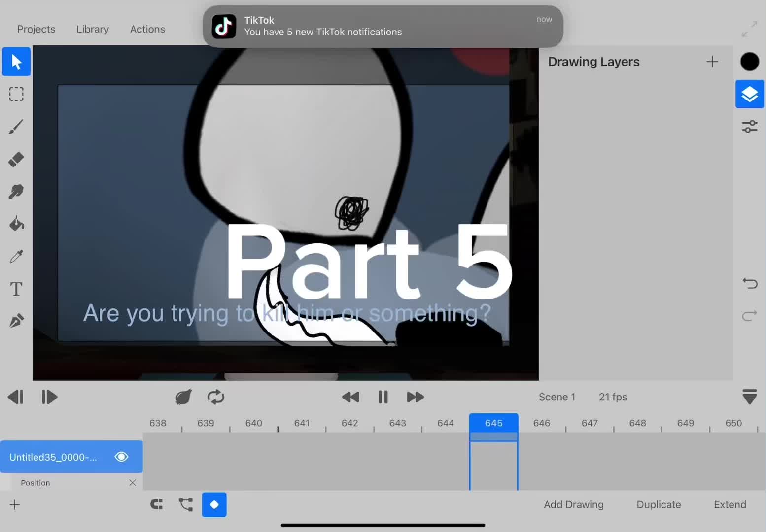The image size is (766, 532).
Task: Open the Layers panel icon
Action: pos(749,94)
